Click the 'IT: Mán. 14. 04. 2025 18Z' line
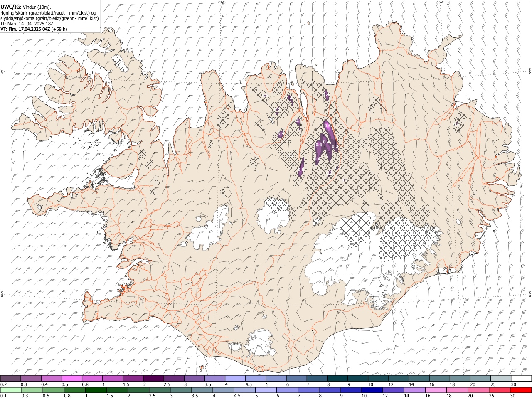Viewport: 532px width, 399px height. [27, 24]
